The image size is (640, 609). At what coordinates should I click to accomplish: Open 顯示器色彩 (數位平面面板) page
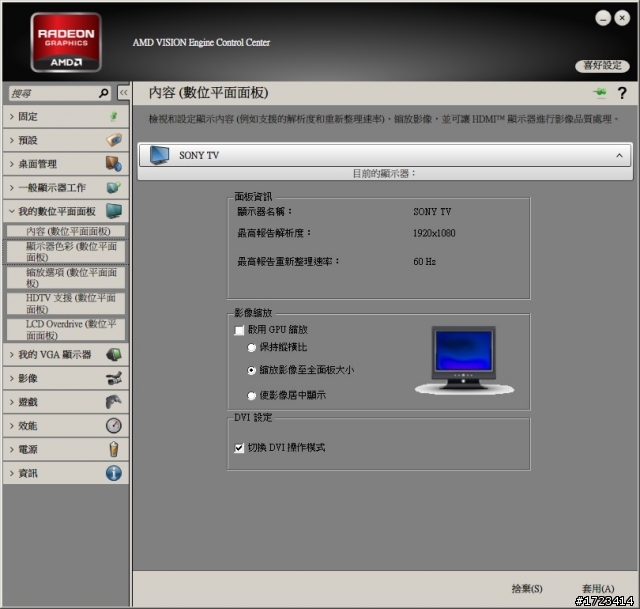click(66, 251)
